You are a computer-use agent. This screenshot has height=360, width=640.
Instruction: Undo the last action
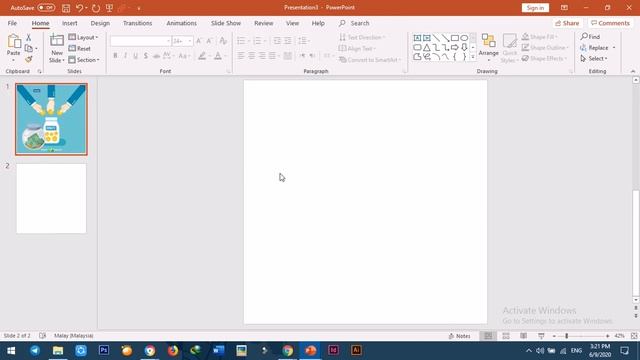[x=80, y=8]
